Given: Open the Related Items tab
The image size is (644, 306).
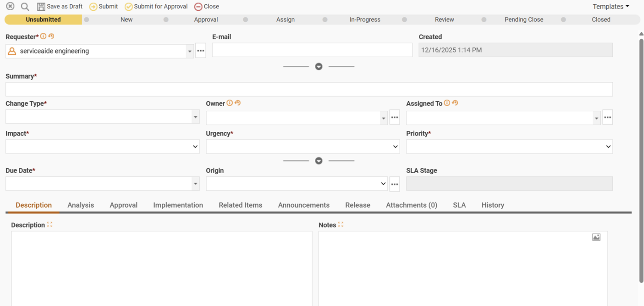Looking at the screenshot, I should (x=240, y=205).
